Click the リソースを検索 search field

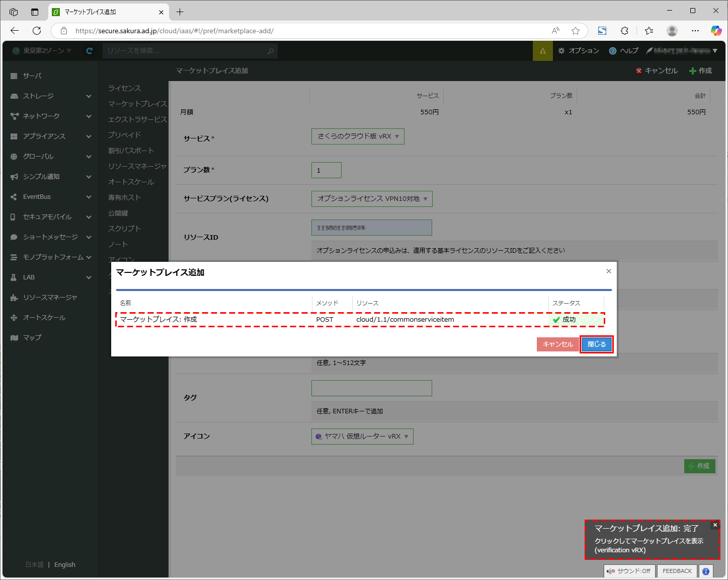tap(190, 51)
